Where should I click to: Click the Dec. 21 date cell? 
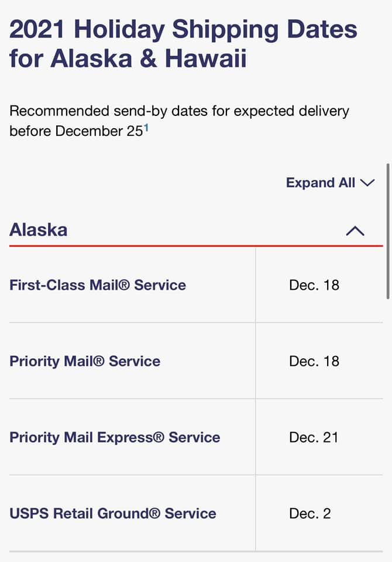[x=314, y=437]
